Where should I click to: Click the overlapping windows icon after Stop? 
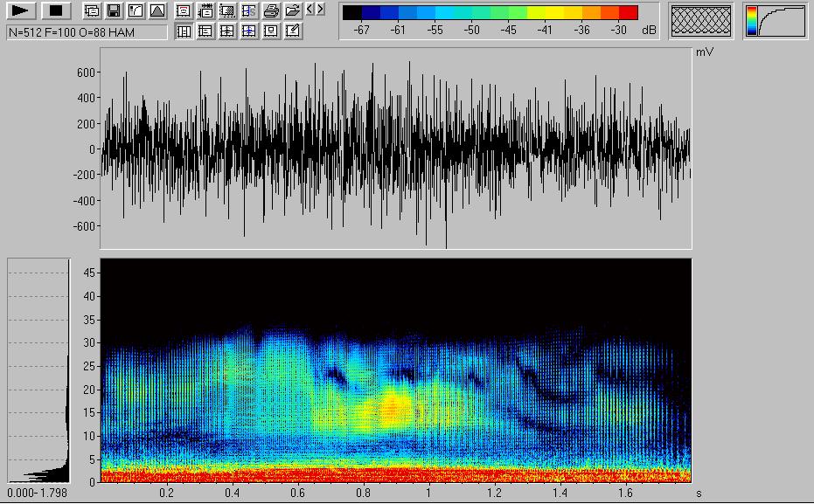pos(91,11)
